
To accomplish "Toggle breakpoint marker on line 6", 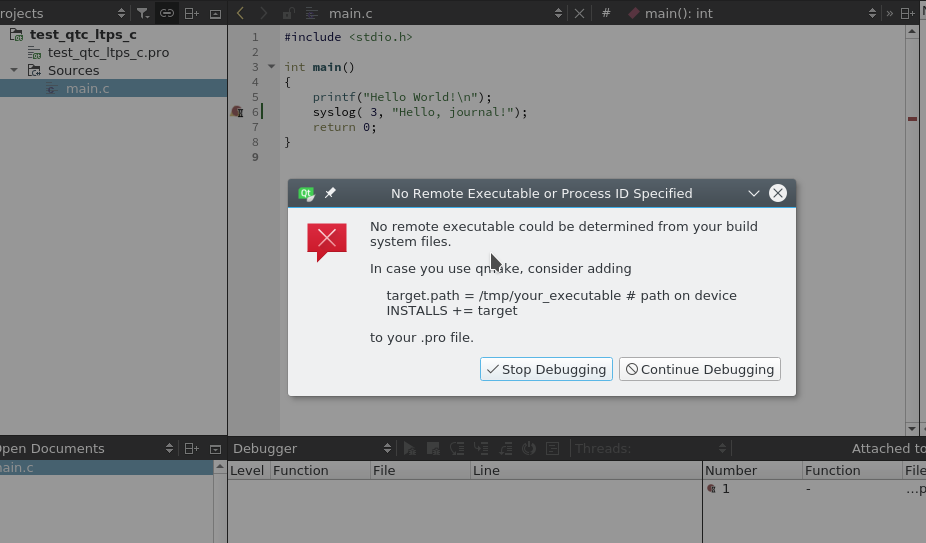I will tap(237, 112).
